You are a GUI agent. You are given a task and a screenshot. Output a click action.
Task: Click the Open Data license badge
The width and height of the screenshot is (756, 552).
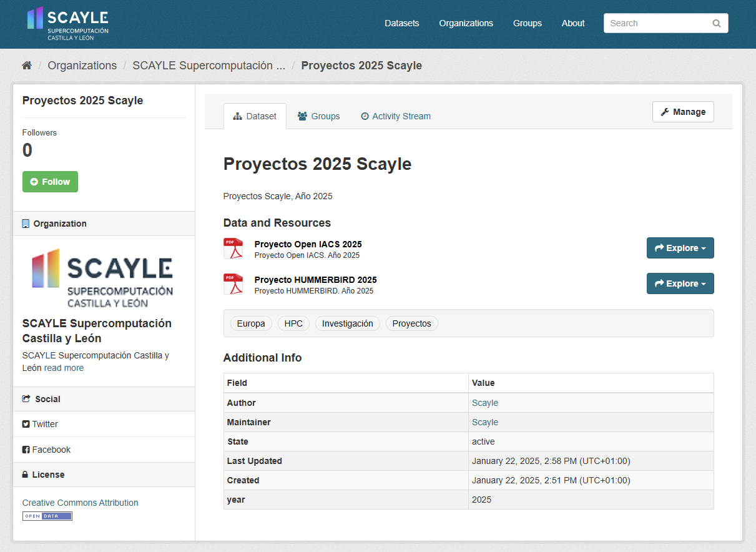click(47, 516)
